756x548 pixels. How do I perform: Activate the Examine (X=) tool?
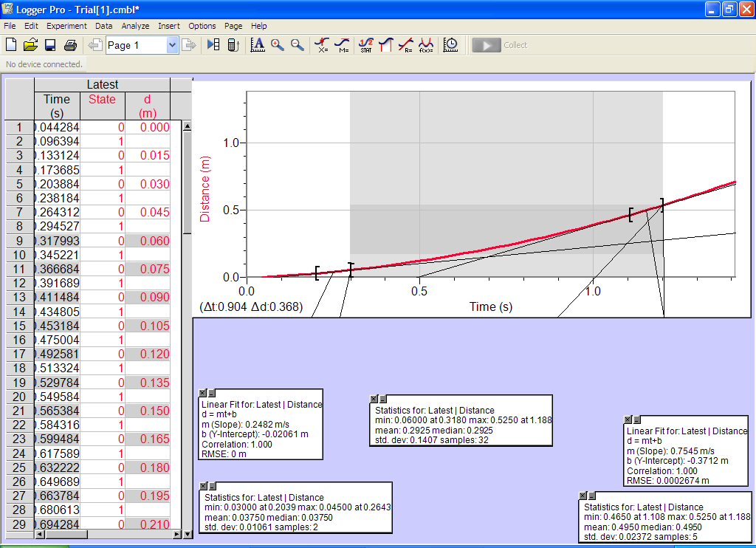[x=322, y=45]
